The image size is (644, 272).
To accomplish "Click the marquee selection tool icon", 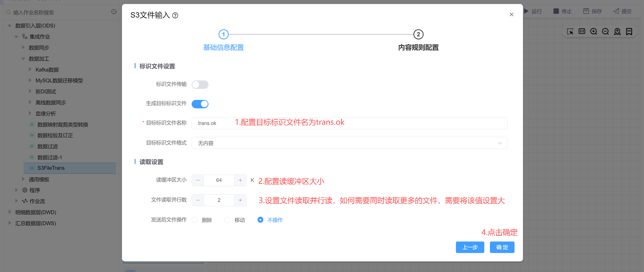I will 570,31.
